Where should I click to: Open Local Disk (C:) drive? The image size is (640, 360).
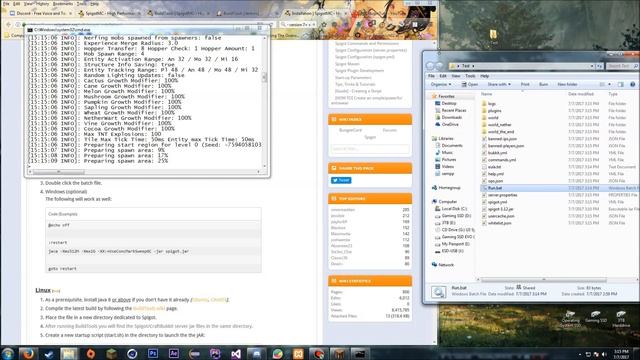(x=454, y=209)
